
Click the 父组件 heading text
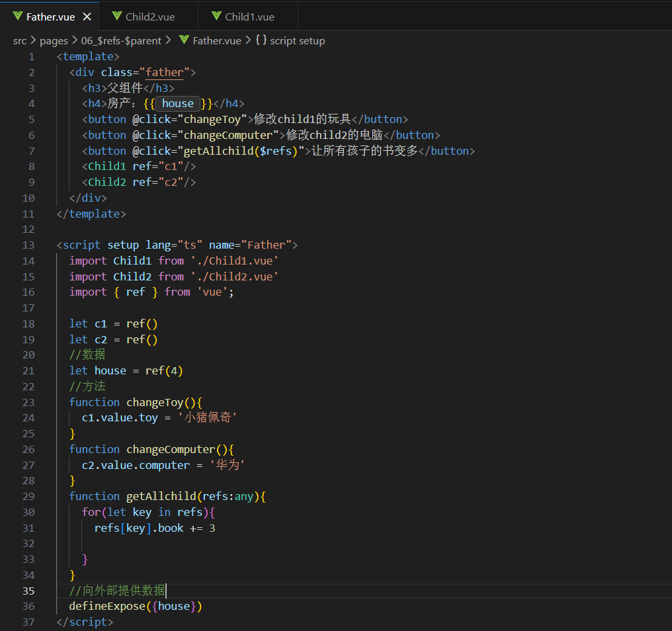pos(125,88)
